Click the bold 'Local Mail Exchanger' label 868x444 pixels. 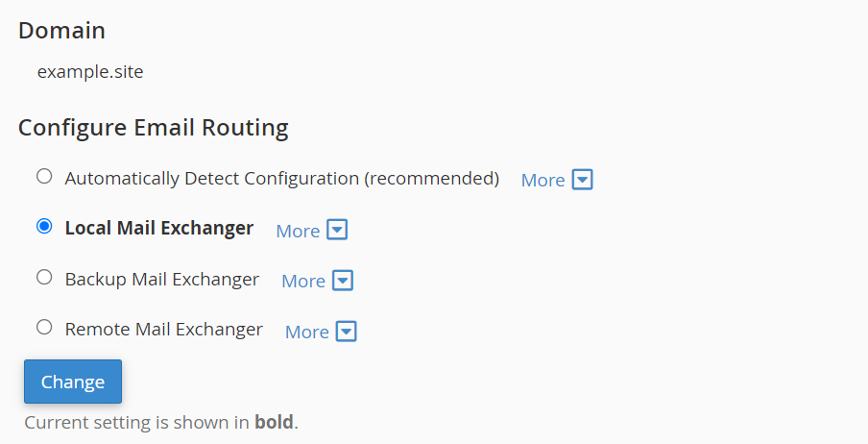[x=159, y=228]
